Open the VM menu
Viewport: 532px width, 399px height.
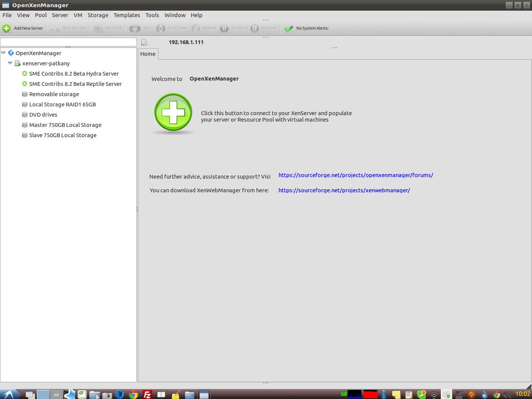(78, 15)
